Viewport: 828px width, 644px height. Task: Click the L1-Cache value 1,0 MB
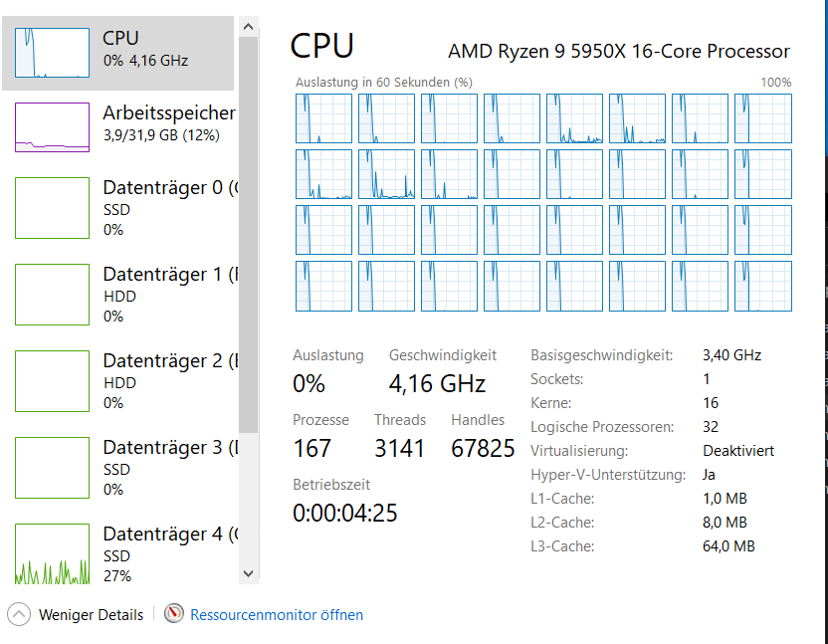pyautogui.click(x=724, y=499)
